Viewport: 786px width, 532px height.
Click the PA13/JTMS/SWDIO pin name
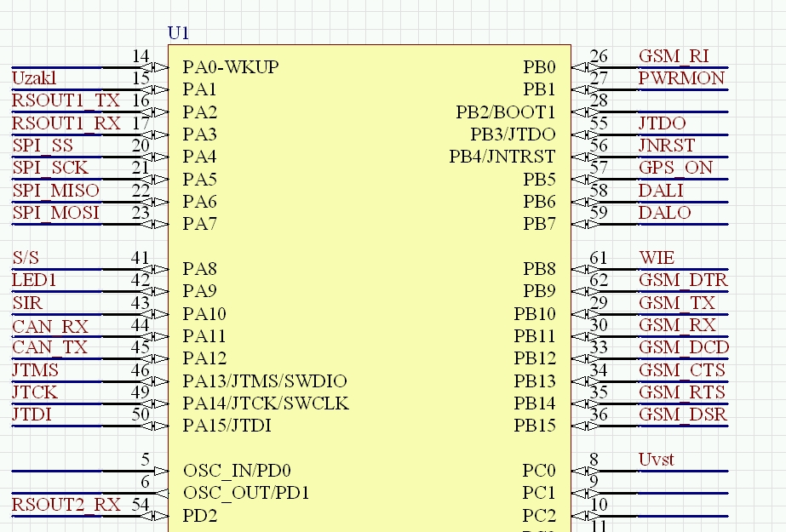(x=265, y=381)
